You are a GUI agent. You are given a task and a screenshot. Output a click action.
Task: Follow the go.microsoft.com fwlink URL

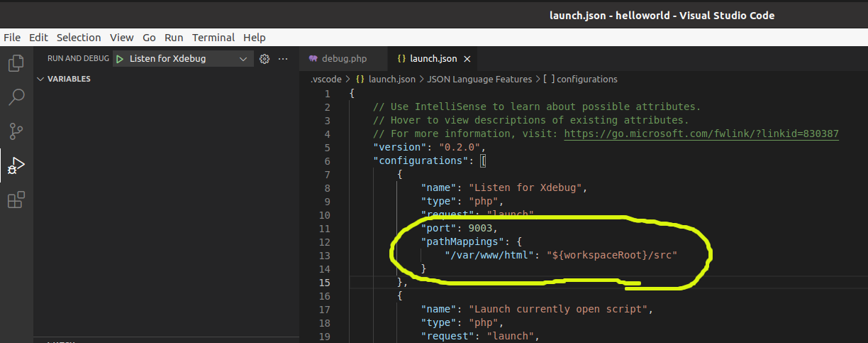point(701,134)
